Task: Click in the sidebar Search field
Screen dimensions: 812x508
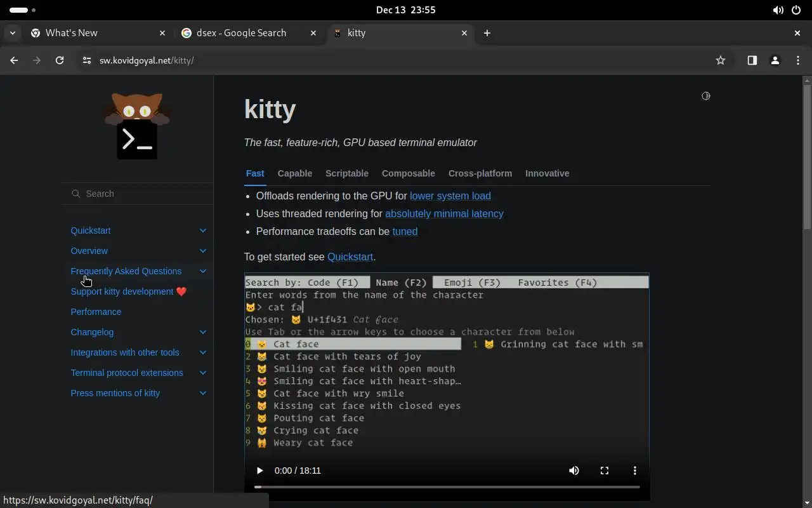Action: point(137,194)
